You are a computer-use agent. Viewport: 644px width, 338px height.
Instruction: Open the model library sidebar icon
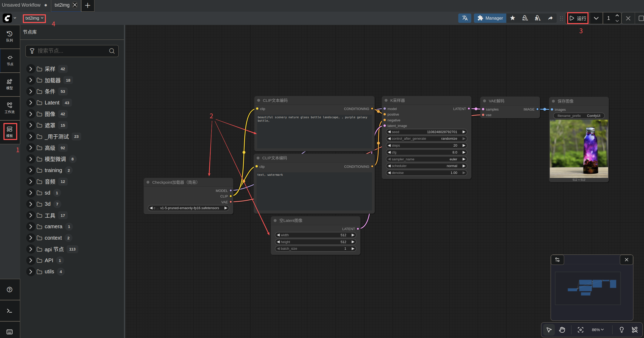click(10, 84)
